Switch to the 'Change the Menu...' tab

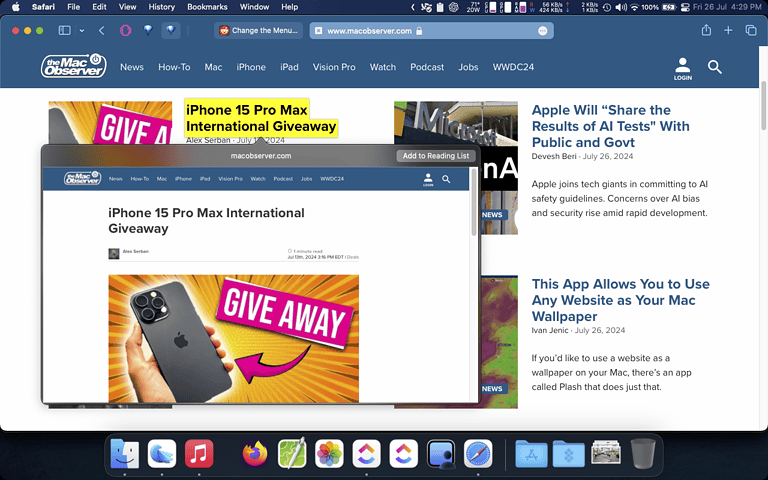pyautogui.click(x=258, y=31)
